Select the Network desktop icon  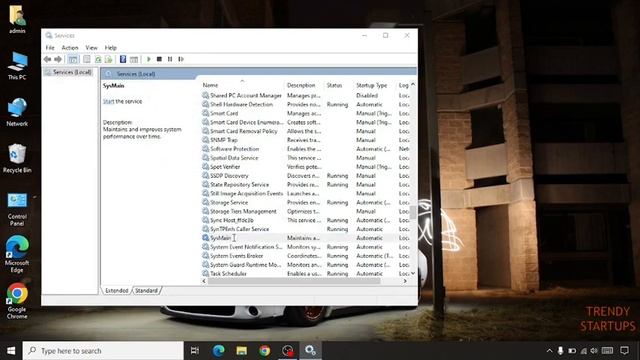coord(17,112)
